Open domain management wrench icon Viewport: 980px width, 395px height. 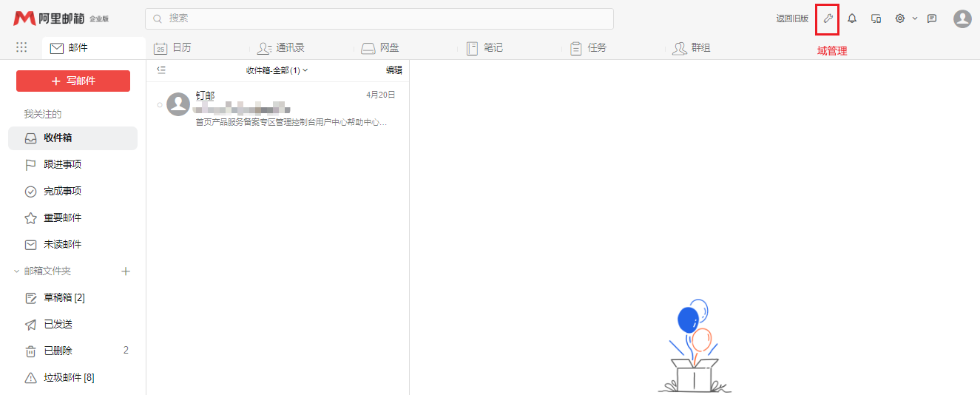(828, 18)
